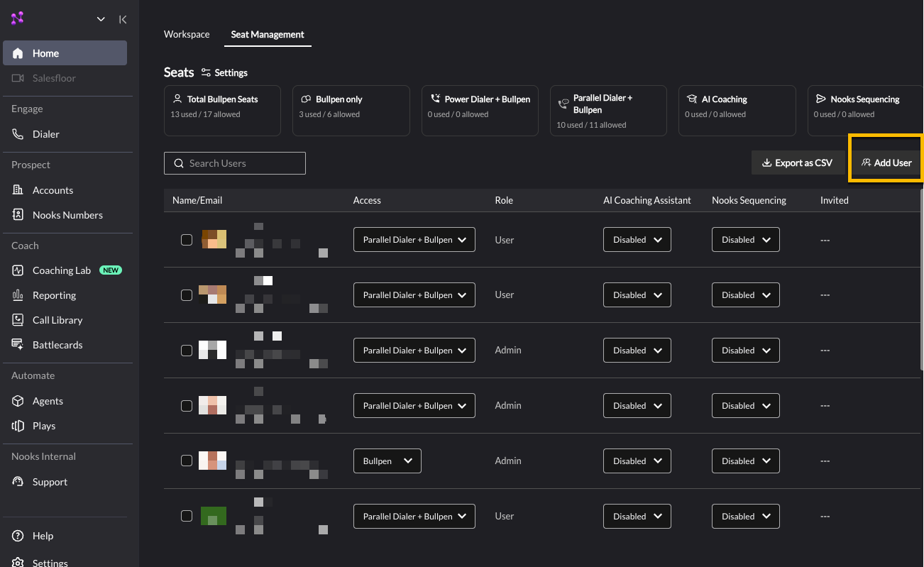This screenshot has width=924, height=567.
Task: Click the Name/Email column header
Action: coord(197,200)
